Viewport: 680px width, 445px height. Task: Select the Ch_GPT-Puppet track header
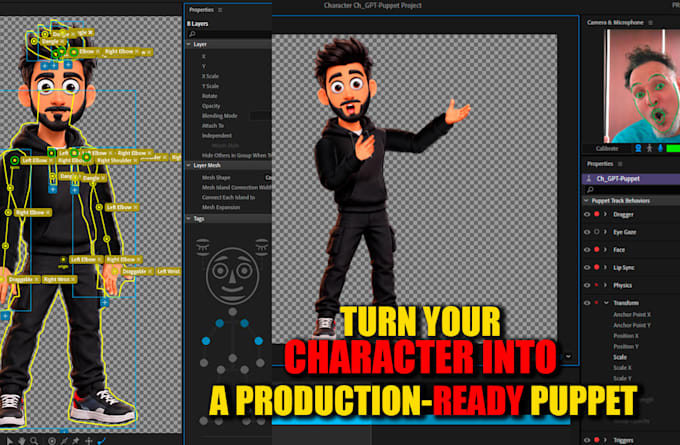631,179
